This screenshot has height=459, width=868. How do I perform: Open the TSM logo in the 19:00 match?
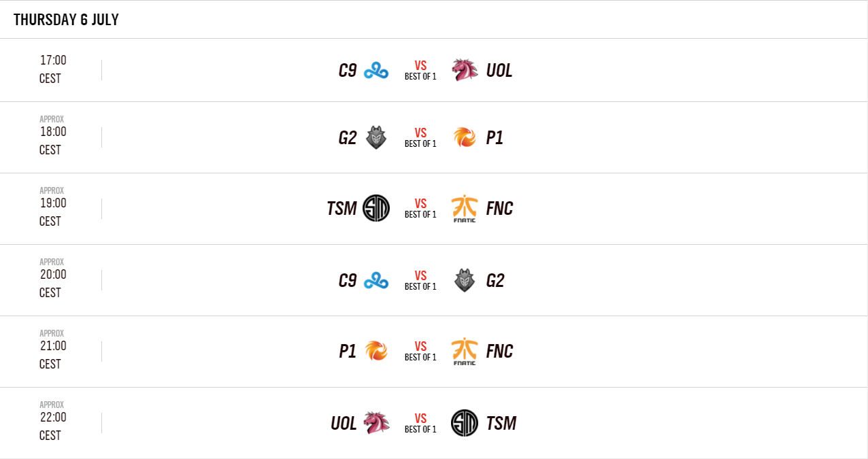pos(376,208)
